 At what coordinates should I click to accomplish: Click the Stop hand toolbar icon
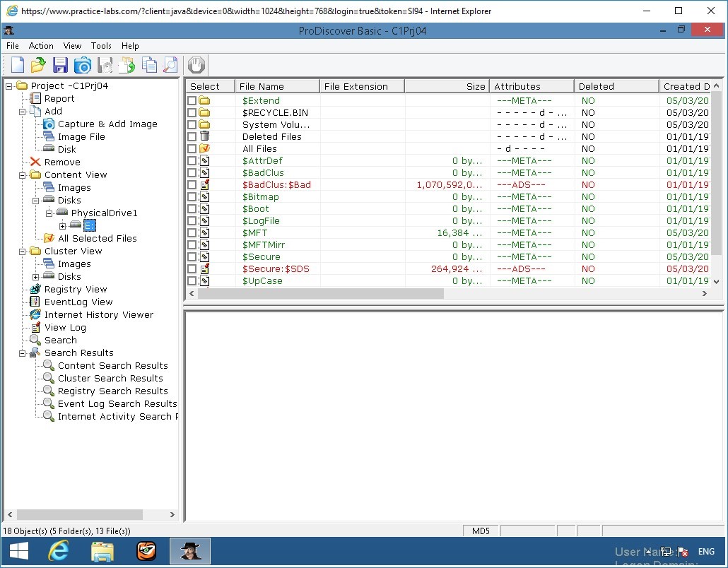click(196, 65)
